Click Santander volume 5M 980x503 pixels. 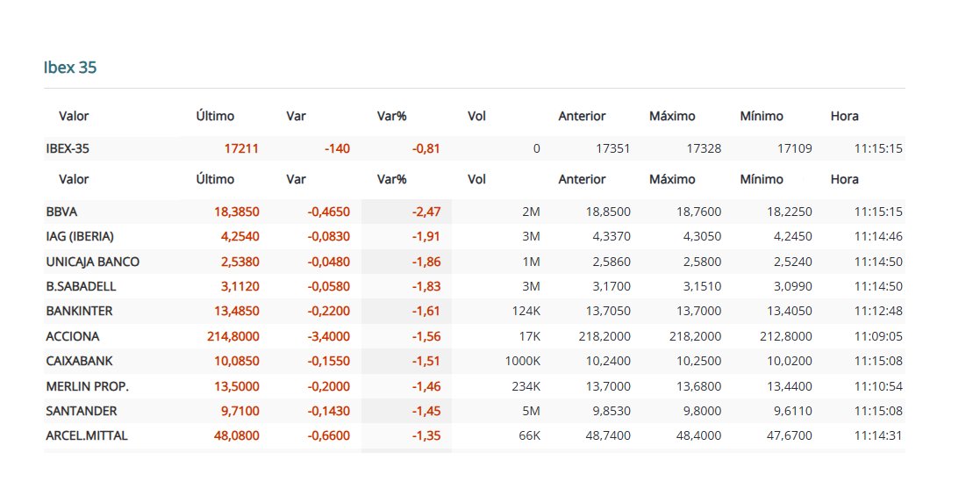coord(531,411)
